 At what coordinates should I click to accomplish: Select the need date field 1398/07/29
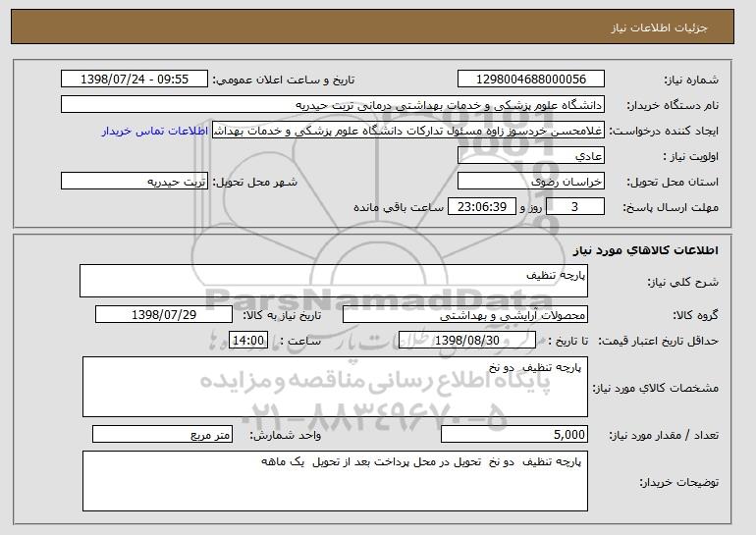pyautogui.click(x=164, y=315)
